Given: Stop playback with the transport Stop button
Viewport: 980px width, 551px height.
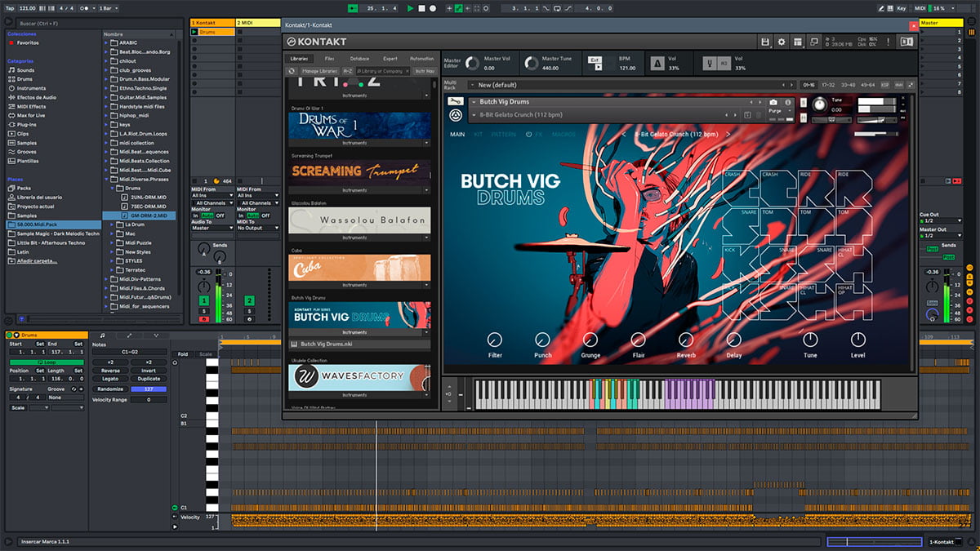Looking at the screenshot, I should pyautogui.click(x=421, y=8).
